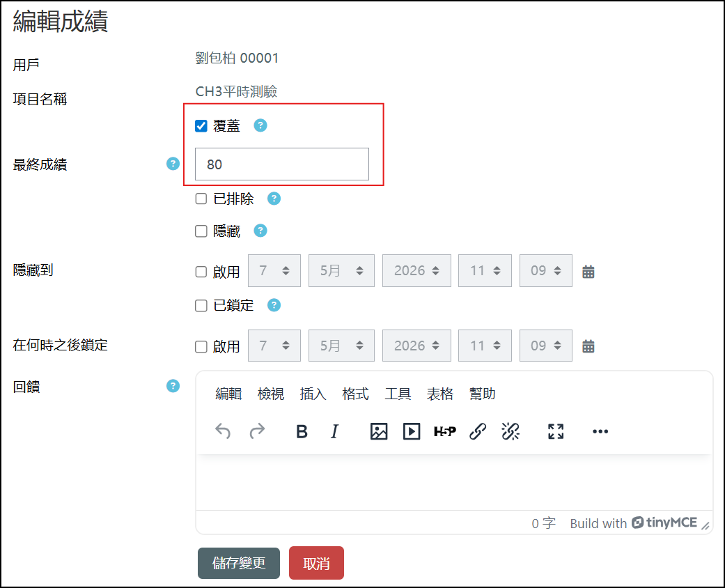Open the 插入 editor menu
Image resolution: width=725 pixels, height=588 pixels.
(x=313, y=394)
